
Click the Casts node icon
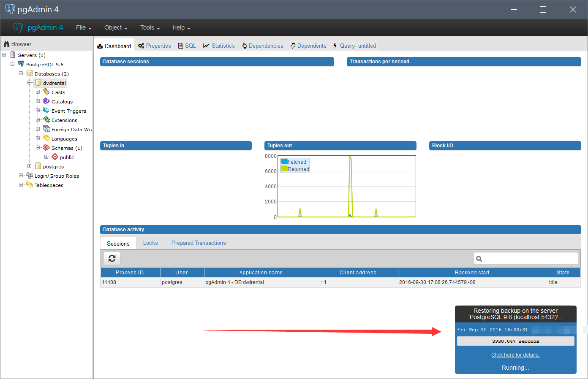point(46,92)
